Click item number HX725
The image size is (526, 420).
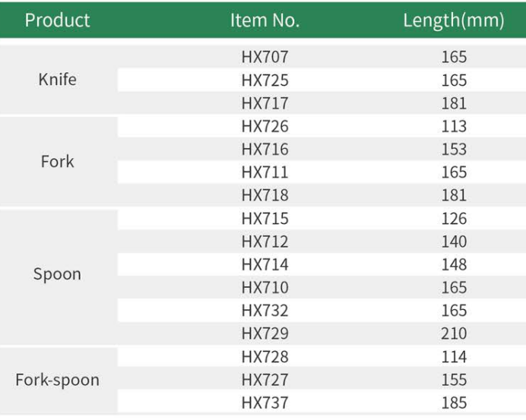click(265, 80)
